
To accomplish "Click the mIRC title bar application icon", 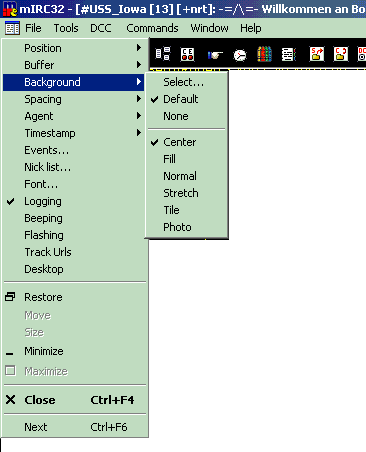I will click(x=10, y=9).
